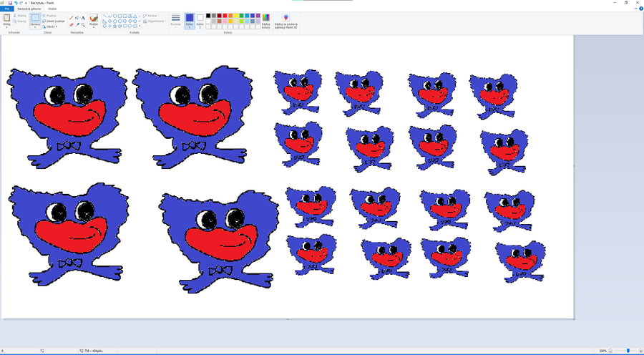Expand the Wklej paste dropdown arrow
The image size is (644, 355).
[6, 27]
